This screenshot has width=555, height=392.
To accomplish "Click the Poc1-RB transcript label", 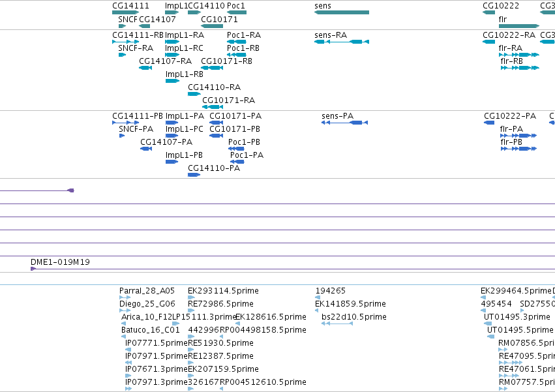I will (x=243, y=48).
